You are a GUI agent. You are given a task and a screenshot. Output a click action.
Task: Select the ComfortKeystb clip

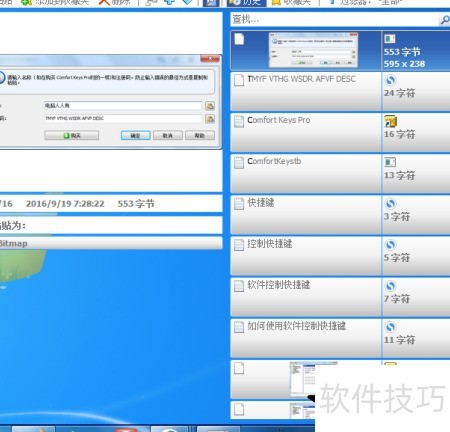click(x=306, y=173)
